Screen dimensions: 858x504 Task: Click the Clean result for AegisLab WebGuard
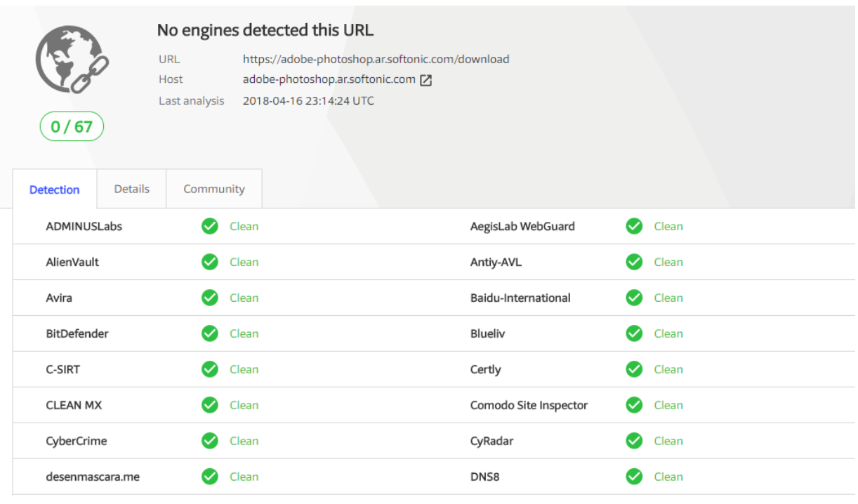pos(668,226)
